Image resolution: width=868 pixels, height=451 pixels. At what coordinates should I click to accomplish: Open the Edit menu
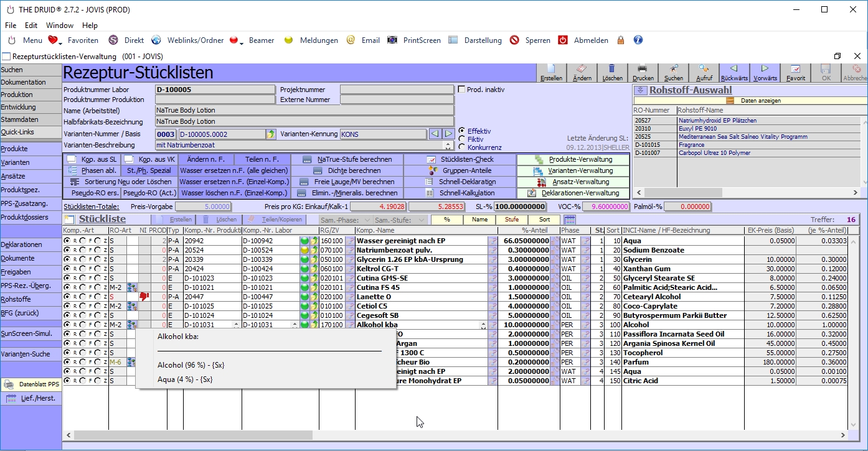31,26
